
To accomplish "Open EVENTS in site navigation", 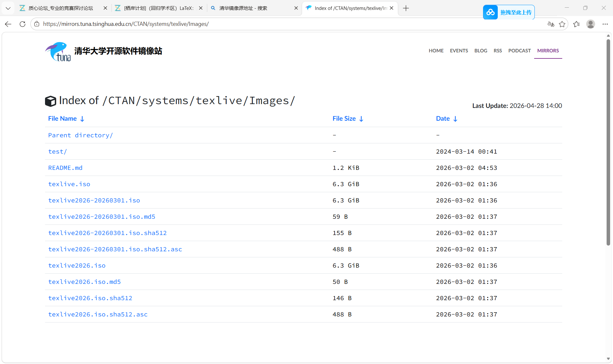I will [x=459, y=51].
